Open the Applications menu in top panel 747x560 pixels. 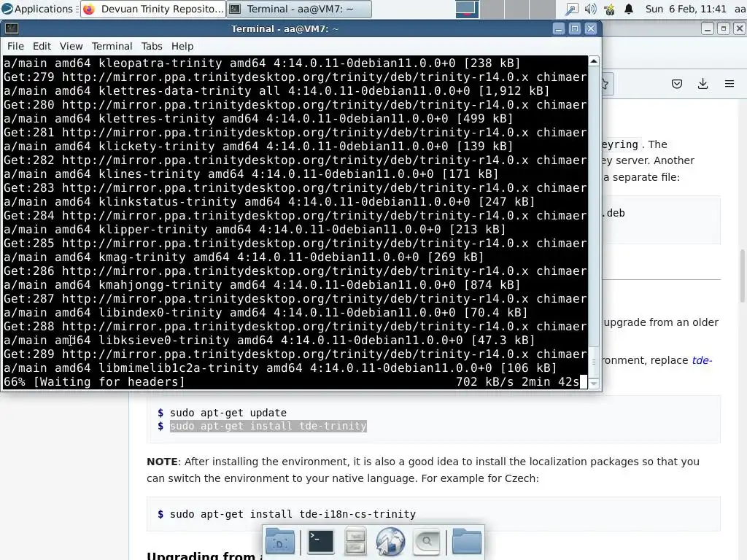pos(38,9)
